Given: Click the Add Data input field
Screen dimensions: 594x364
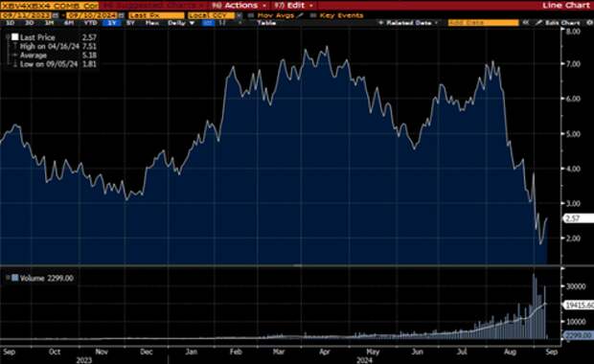Looking at the screenshot, I should tap(484, 23).
